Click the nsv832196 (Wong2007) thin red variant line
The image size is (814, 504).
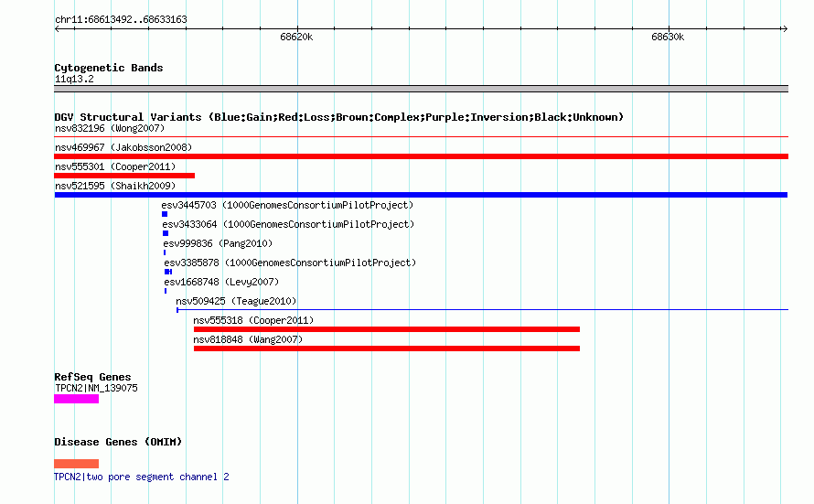(421, 137)
